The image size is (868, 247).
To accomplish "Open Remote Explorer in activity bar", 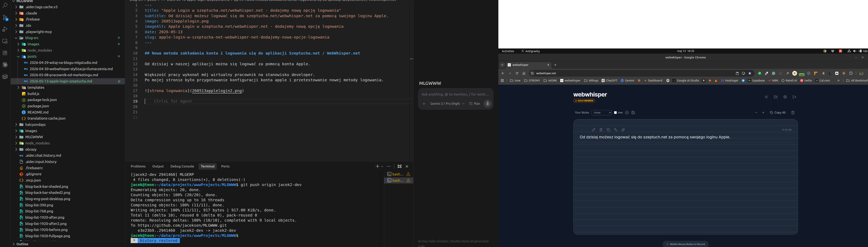I will pyautogui.click(x=5, y=41).
